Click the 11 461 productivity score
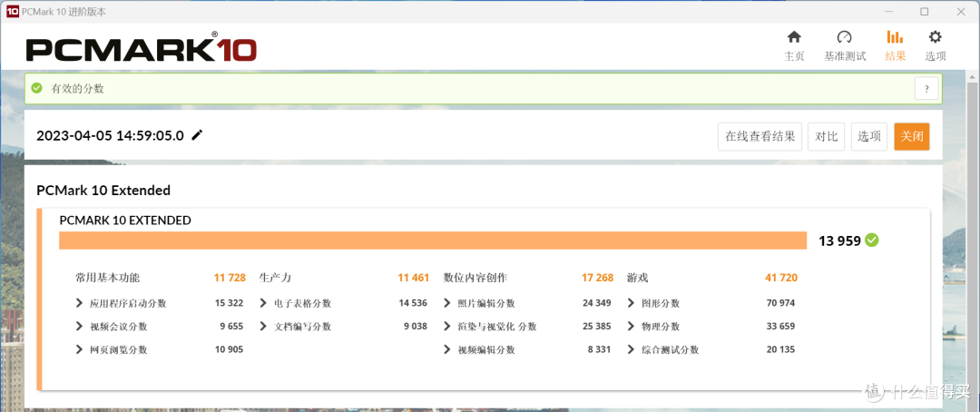The width and height of the screenshot is (980, 412). pyautogui.click(x=413, y=278)
